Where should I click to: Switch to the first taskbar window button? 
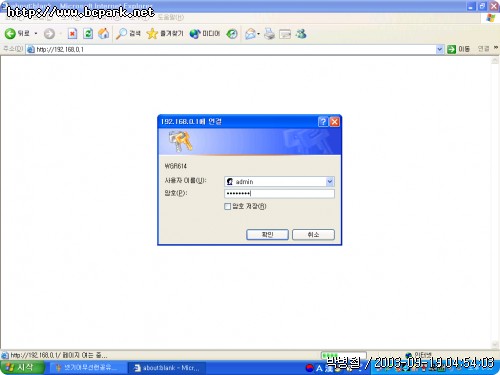point(88,368)
